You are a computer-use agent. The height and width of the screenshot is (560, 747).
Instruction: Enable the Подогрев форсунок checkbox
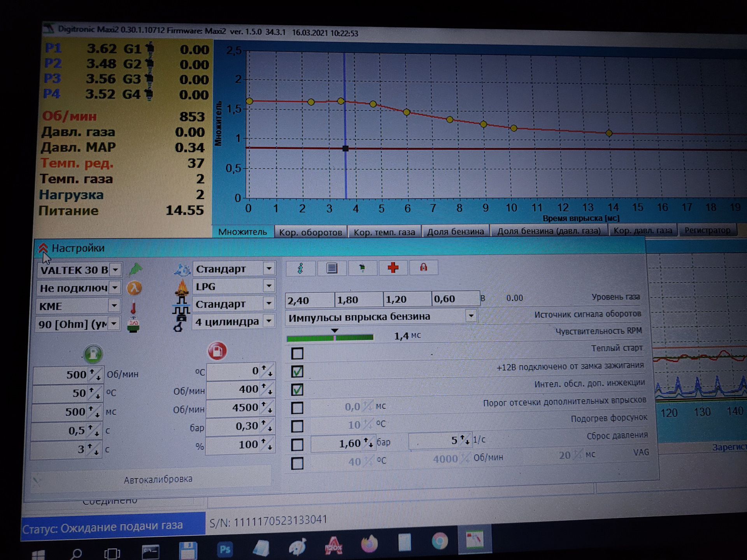(x=297, y=427)
